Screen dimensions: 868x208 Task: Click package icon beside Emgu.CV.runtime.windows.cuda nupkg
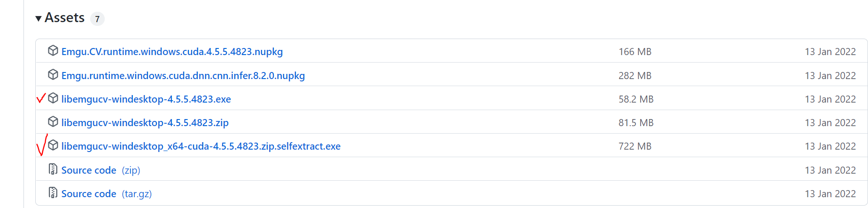click(x=53, y=51)
